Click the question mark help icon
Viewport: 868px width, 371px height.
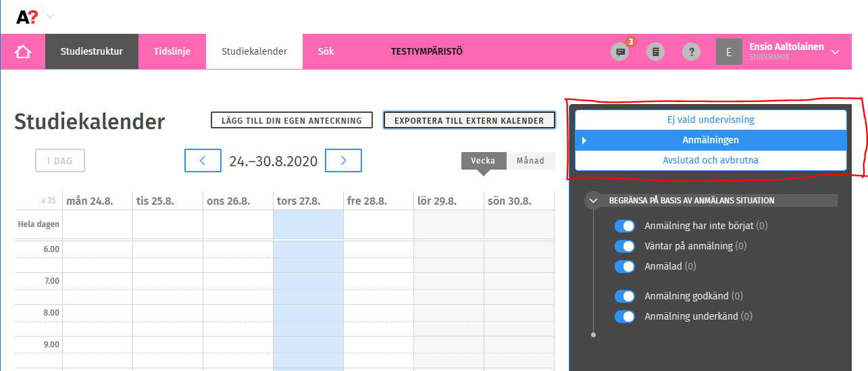point(690,52)
